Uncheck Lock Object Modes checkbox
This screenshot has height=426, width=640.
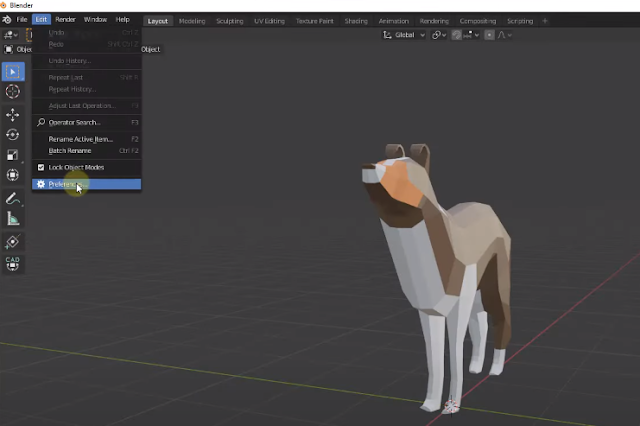[x=41, y=167]
